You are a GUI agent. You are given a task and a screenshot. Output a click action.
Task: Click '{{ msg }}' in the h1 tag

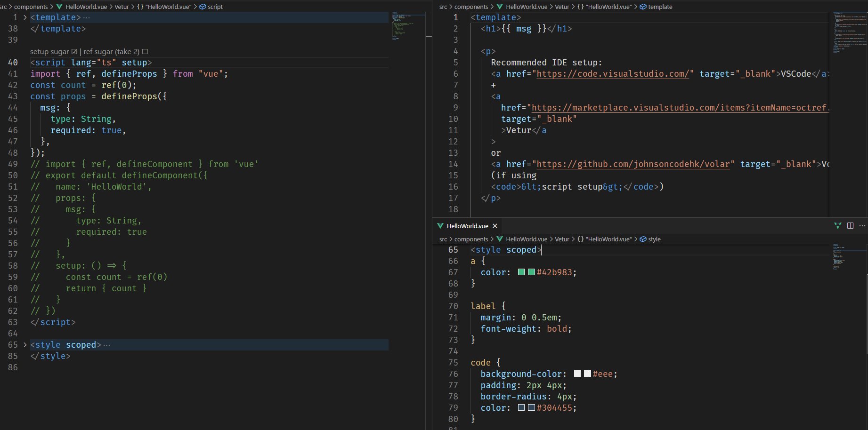tap(524, 29)
